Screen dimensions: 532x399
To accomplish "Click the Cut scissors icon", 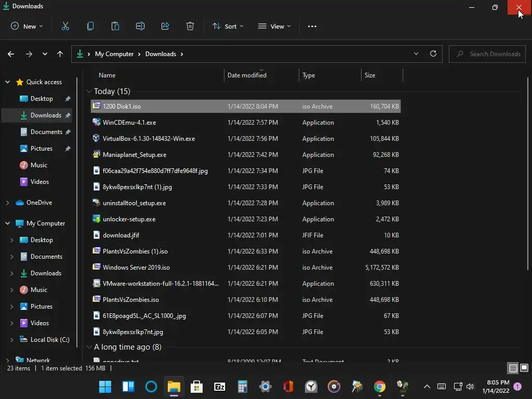I will 65,26.
